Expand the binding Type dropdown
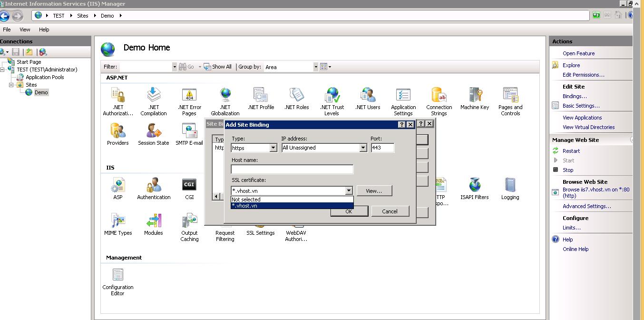Image resolution: width=644 pixels, height=320 pixels. click(x=273, y=148)
